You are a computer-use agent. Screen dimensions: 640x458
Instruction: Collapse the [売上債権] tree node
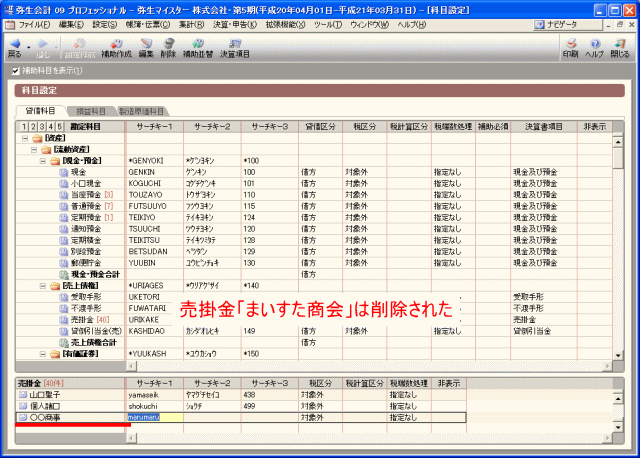click(42, 286)
